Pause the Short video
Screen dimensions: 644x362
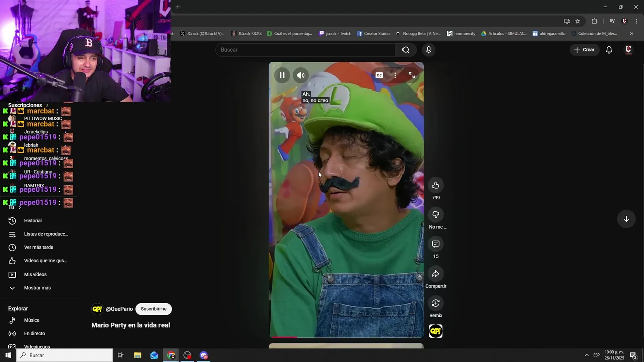(x=282, y=75)
